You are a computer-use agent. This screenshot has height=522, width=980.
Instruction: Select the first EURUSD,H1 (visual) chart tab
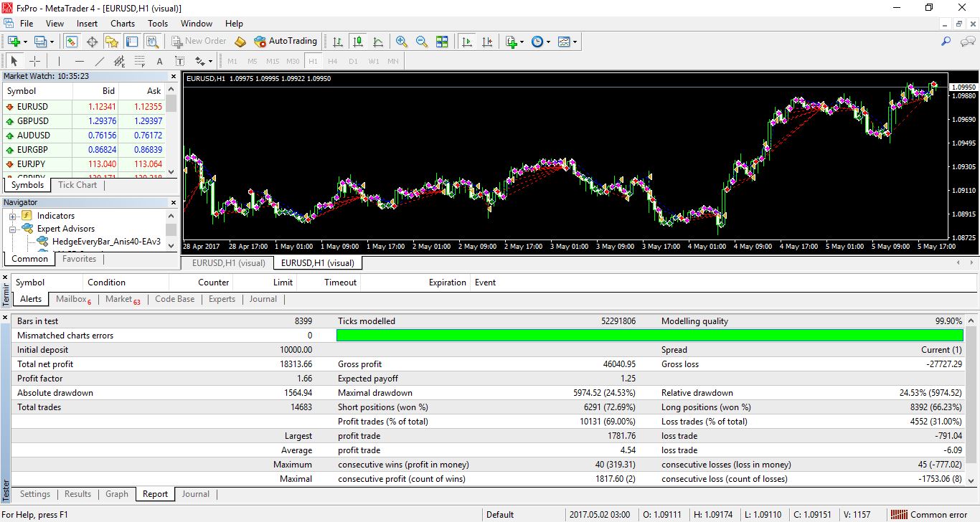point(228,263)
